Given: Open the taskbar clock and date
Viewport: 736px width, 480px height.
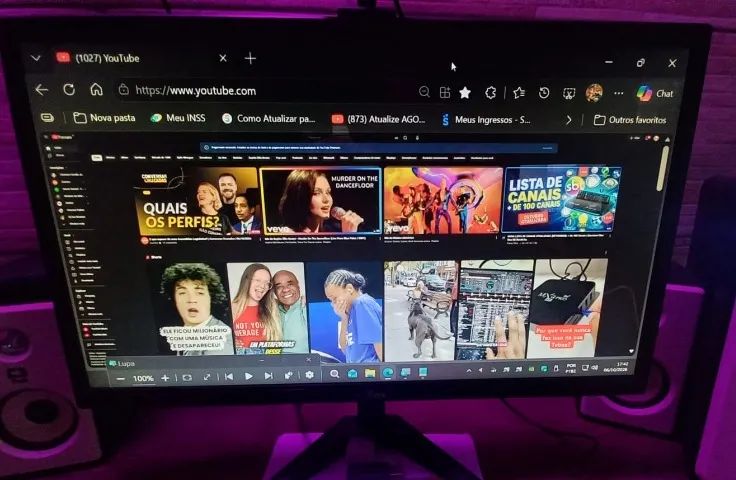Looking at the screenshot, I should 615,367.
